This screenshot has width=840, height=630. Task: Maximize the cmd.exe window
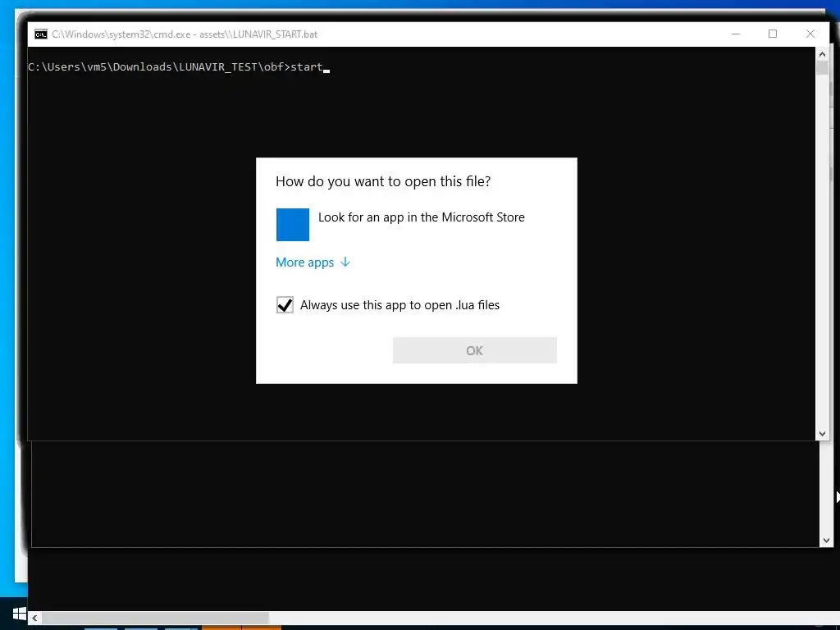[x=773, y=34]
